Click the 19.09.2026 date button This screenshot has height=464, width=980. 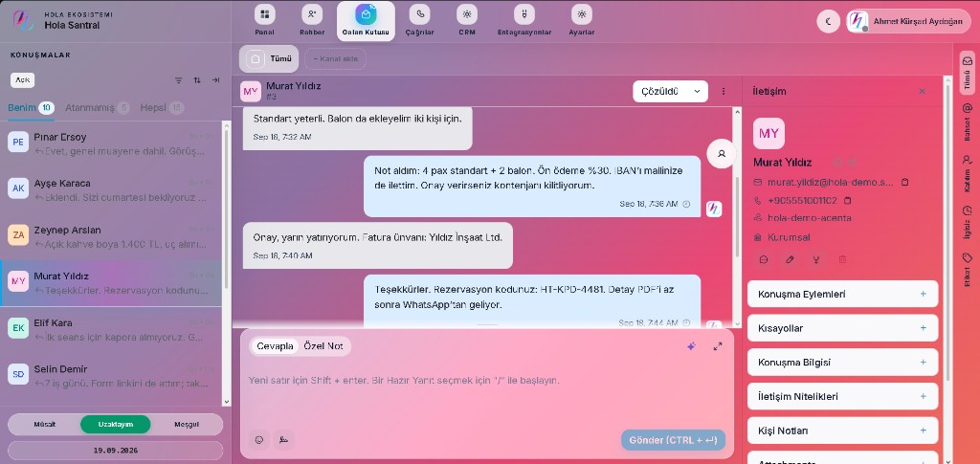[x=116, y=450]
